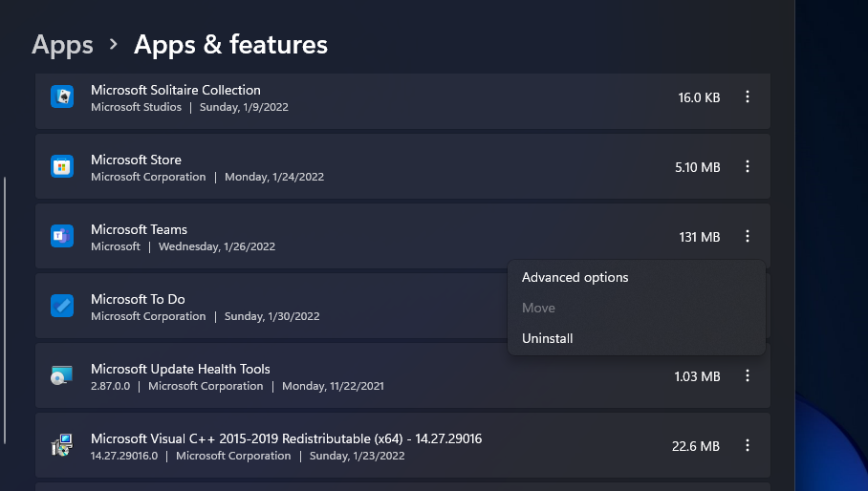Click the Microsoft Update Health Tools icon
This screenshot has width=868, height=491.
tap(62, 375)
